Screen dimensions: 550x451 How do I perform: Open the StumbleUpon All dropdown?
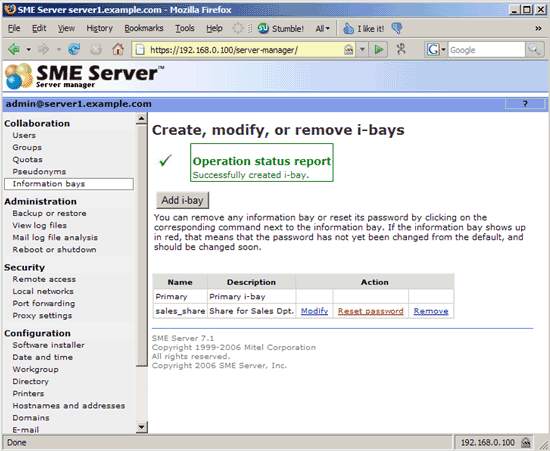[x=322, y=29]
